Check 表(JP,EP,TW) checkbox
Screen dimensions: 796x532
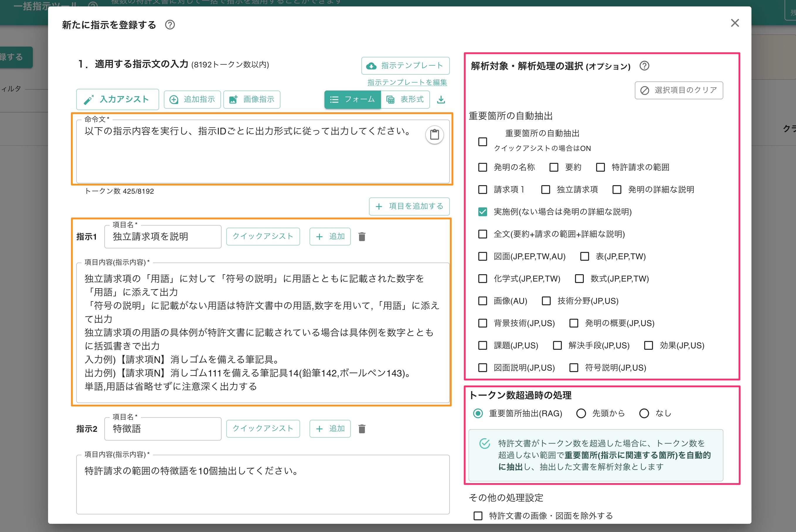(x=584, y=257)
